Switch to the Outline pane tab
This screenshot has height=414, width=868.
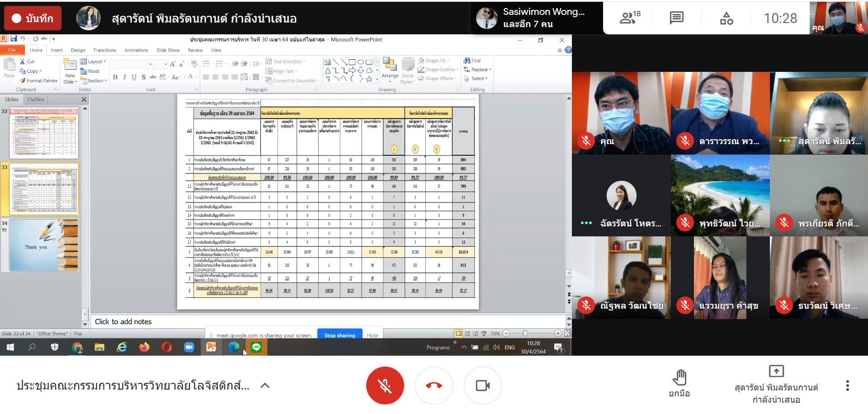coord(36,99)
